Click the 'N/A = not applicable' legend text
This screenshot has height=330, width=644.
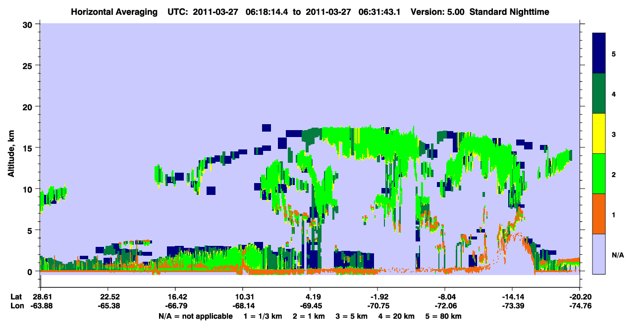coord(195,316)
